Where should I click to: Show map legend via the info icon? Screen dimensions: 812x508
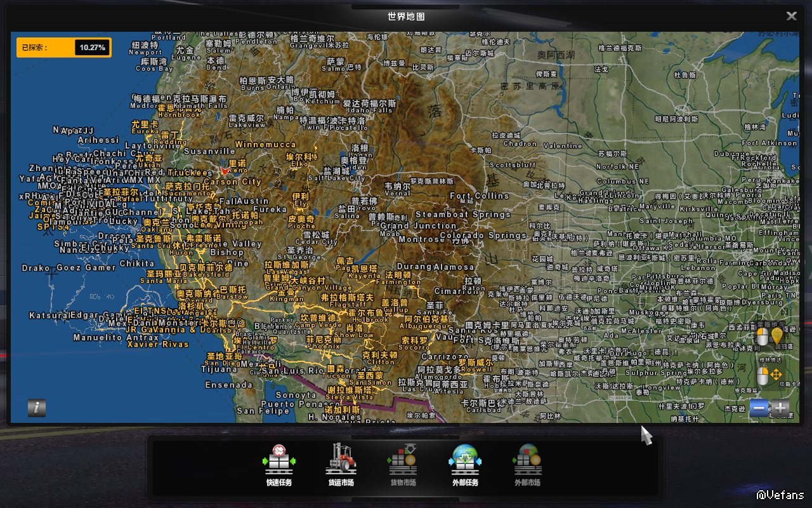coord(37,408)
